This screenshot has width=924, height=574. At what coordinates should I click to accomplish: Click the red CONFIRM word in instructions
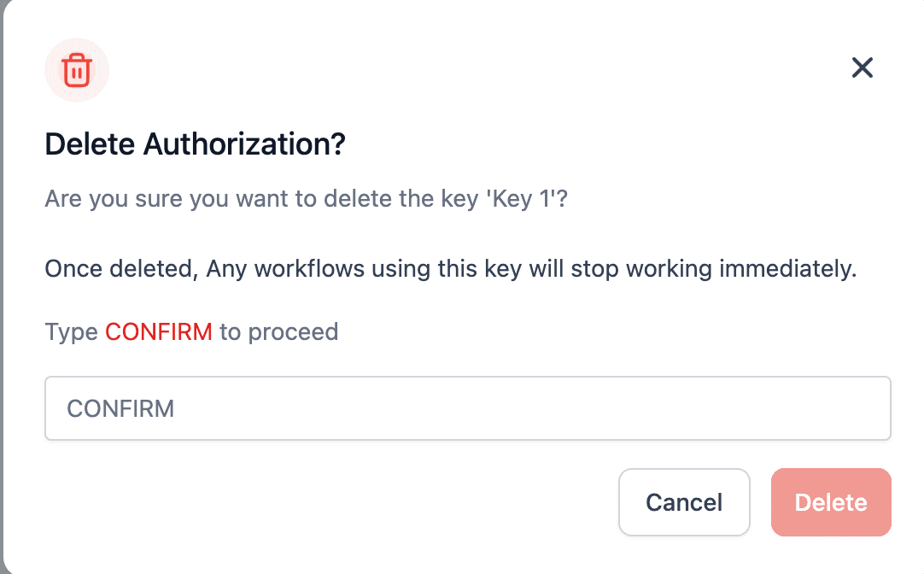click(159, 331)
